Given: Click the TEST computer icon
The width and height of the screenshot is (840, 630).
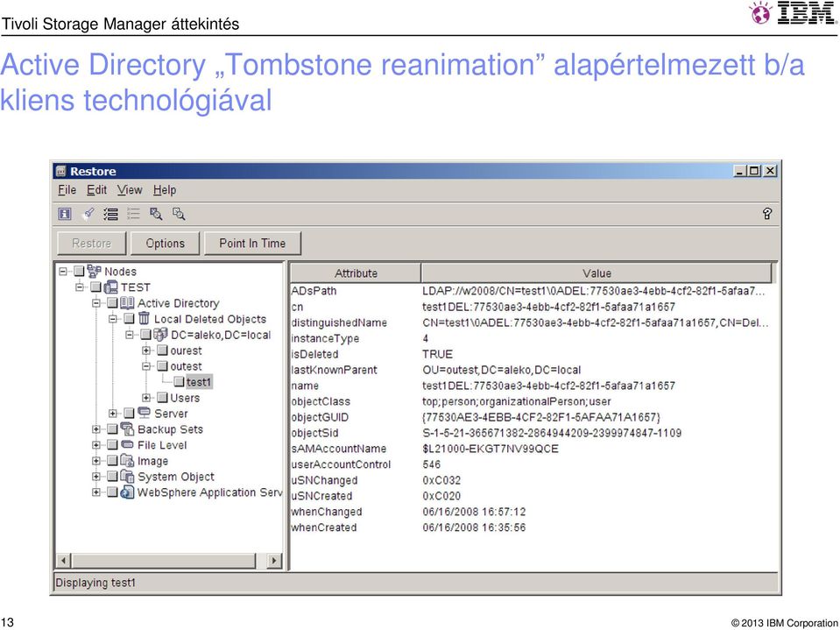Looking at the screenshot, I should 111,287.
